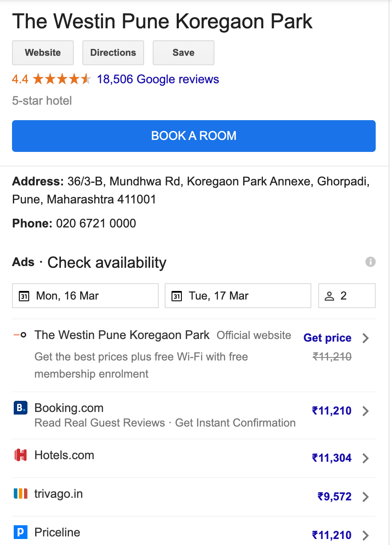Click the Hotels.com logo icon
The width and height of the screenshot is (392, 545).
(21, 455)
